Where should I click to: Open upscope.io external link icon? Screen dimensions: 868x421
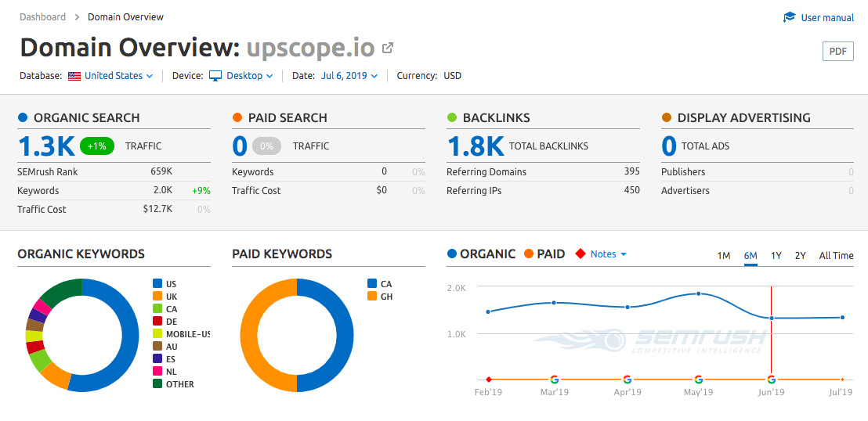[388, 49]
